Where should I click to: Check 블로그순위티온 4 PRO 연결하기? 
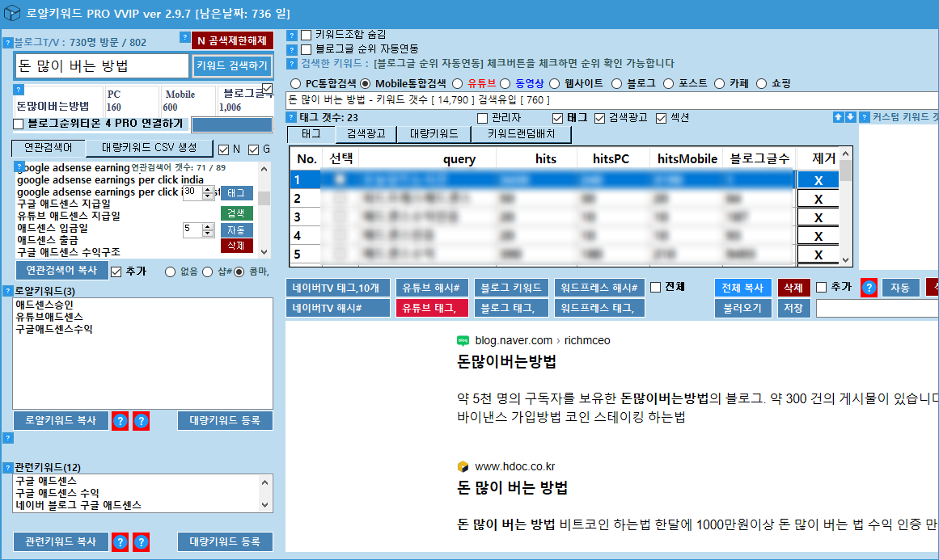19,124
